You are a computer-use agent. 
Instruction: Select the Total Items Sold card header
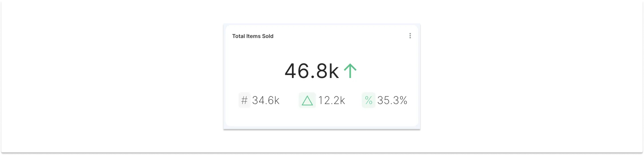click(x=253, y=36)
